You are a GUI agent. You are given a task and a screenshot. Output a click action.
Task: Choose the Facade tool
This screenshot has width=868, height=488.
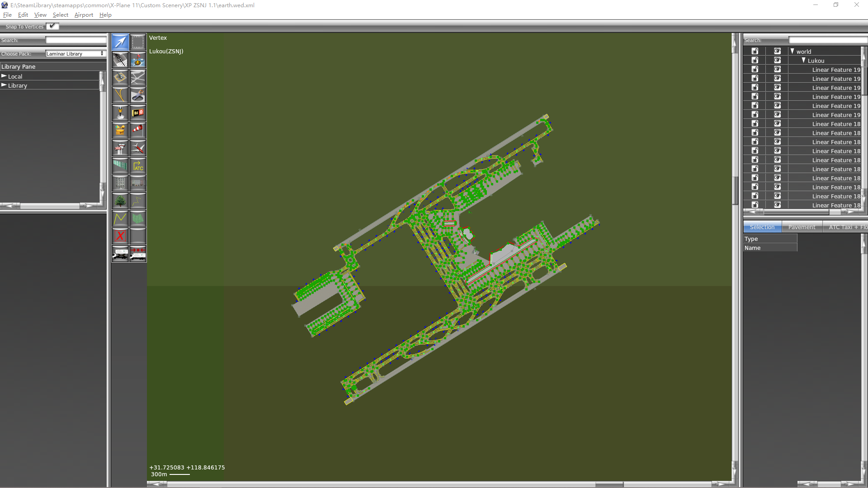coord(138,183)
